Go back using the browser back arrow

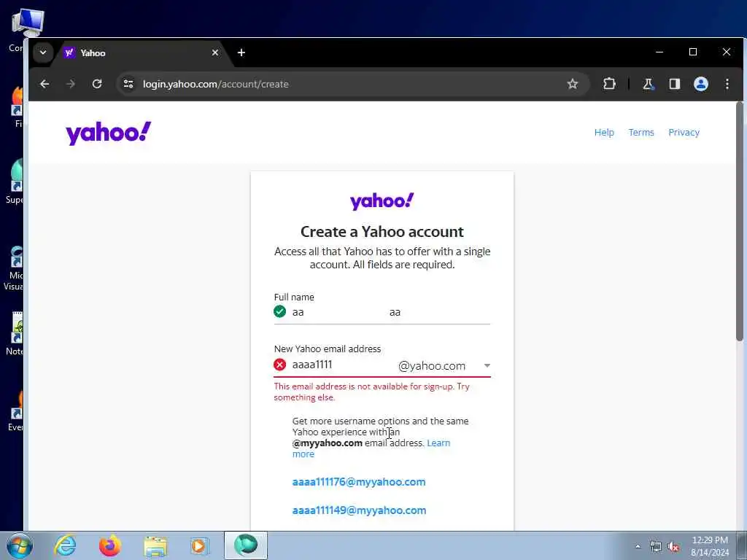pos(44,85)
